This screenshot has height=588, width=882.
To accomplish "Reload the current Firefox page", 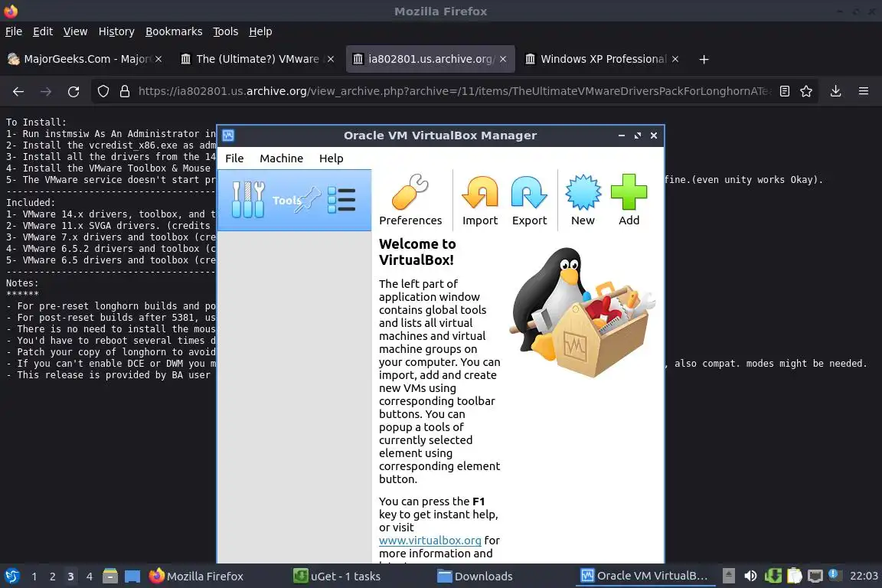I will click(73, 91).
